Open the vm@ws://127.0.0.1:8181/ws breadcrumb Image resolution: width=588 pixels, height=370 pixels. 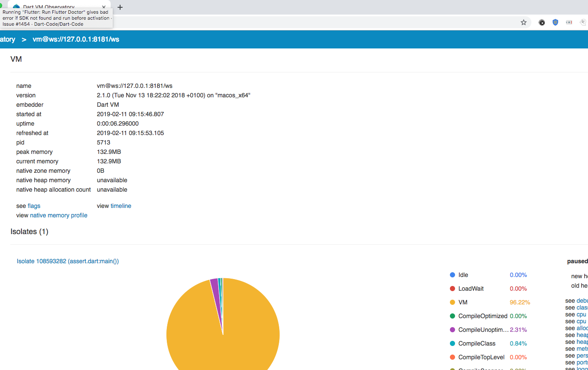click(x=76, y=39)
